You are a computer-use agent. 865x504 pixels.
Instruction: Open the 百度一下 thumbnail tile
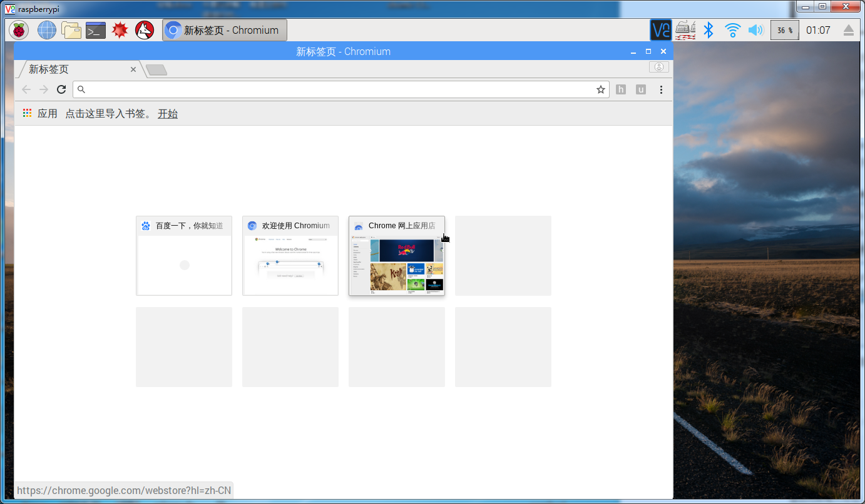[184, 256]
